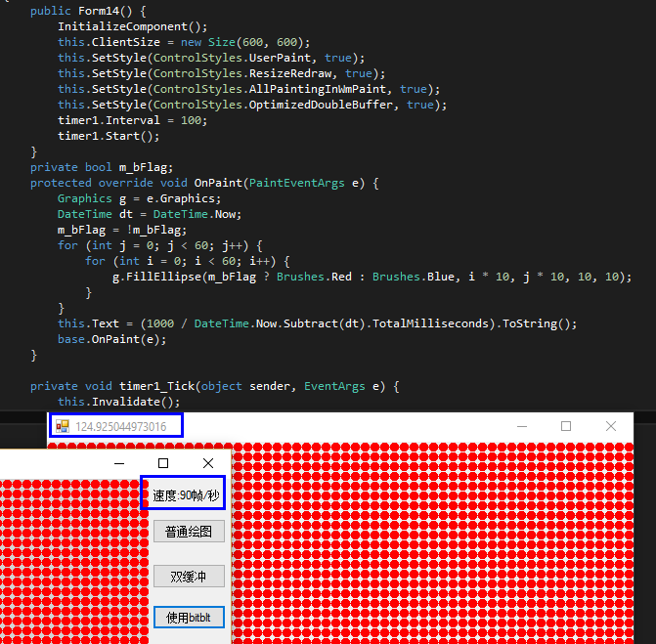Click the m_bFlag = !m_bFlag; line
Viewport: 656px width, 644px height.
pyautogui.click(x=122, y=230)
